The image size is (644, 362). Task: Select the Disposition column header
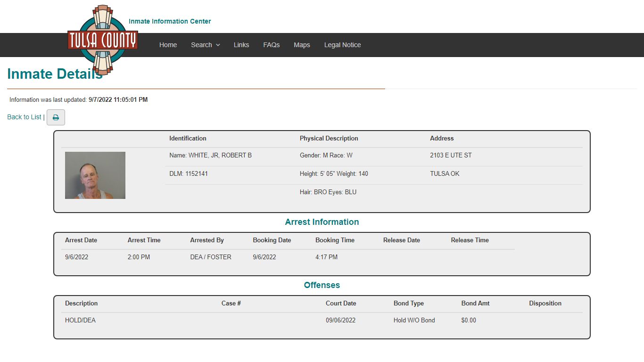[545, 303]
